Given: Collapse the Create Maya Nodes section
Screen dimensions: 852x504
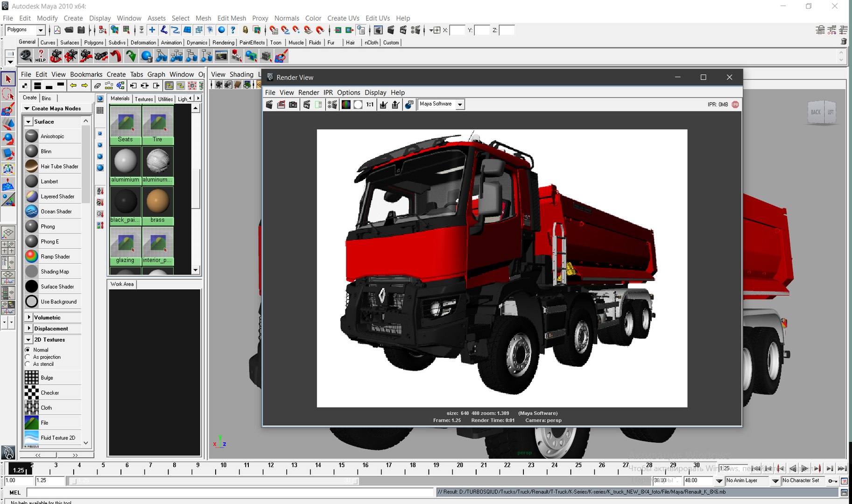Looking at the screenshot, I should tap(27, 108).
